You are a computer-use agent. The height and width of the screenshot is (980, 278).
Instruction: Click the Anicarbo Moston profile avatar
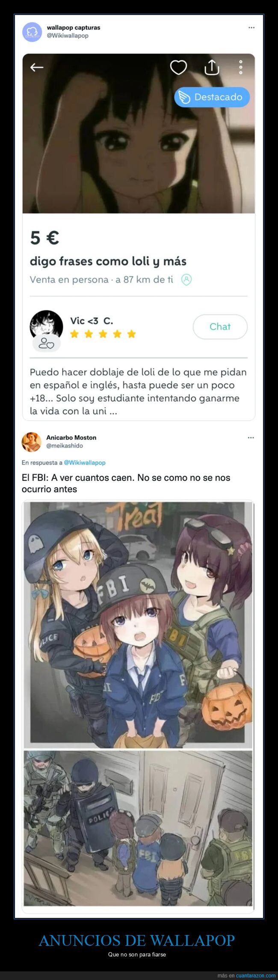pyautogui.click(x=32, y=442)
